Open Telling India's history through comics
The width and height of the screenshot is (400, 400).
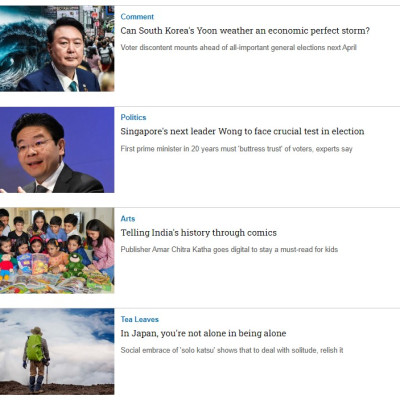199,233
